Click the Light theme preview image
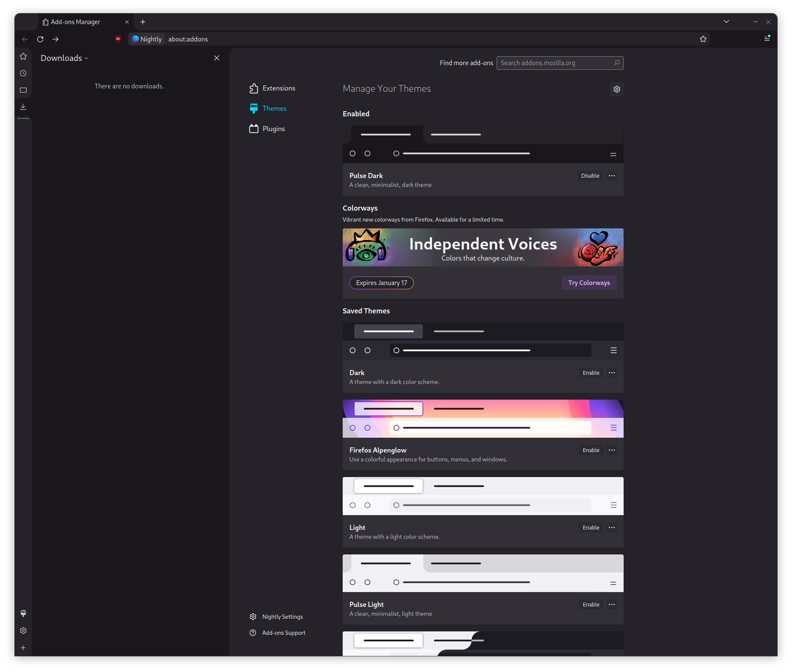 (x=483, y=496)
